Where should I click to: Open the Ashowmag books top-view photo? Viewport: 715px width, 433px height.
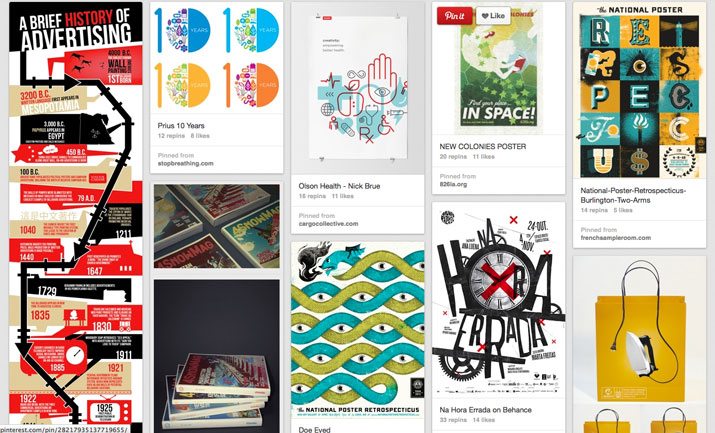click(217, 226)
